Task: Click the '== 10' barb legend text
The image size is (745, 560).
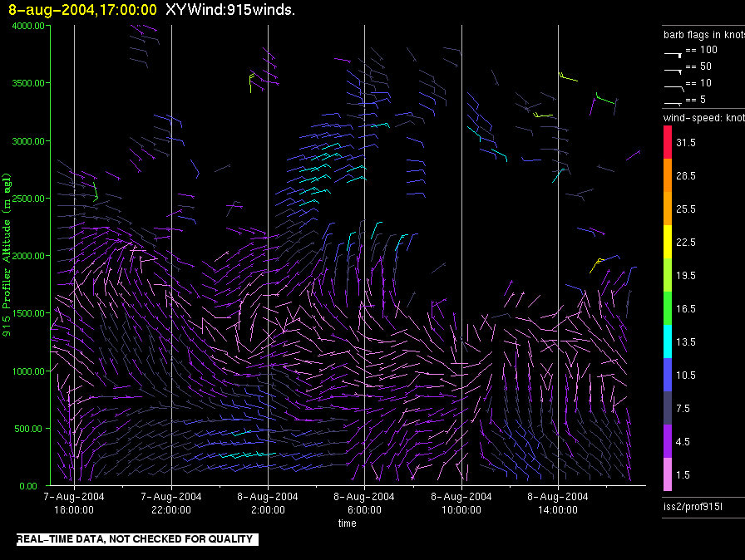Action: pos(698,83)
